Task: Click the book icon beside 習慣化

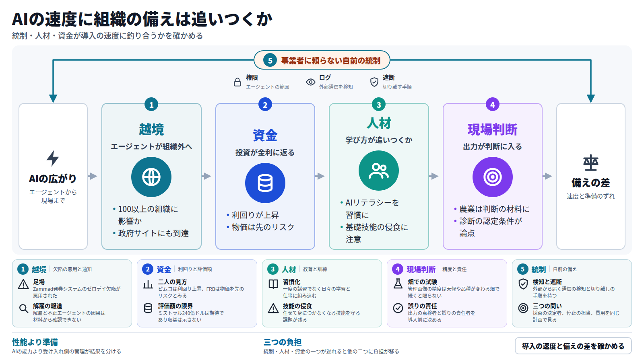Action: click(x=273, y=284)
